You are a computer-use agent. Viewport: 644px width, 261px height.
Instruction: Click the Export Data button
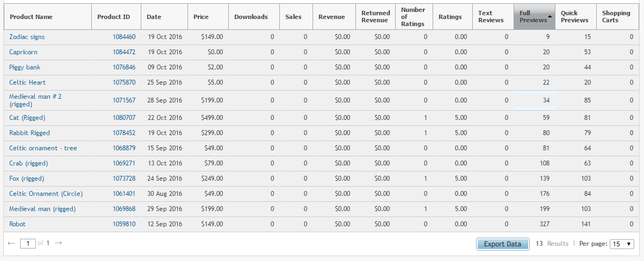point(502,244)
